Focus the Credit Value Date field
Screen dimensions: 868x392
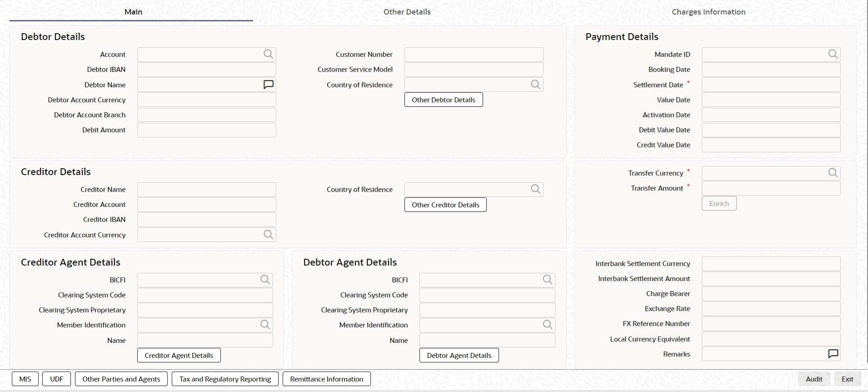pos(771,145)
